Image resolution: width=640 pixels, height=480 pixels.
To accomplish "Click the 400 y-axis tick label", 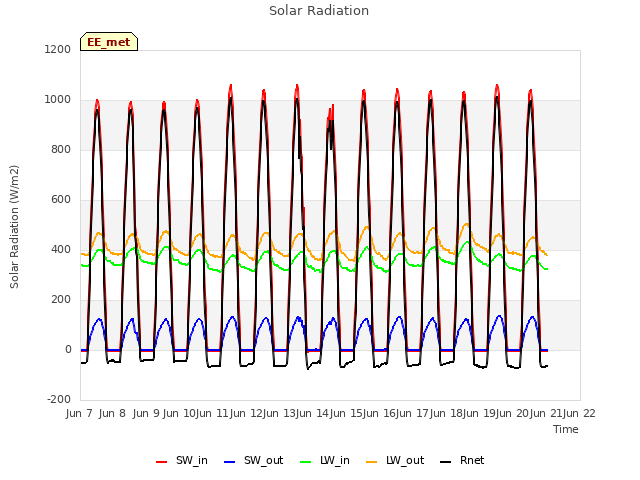I will point(60,249).
